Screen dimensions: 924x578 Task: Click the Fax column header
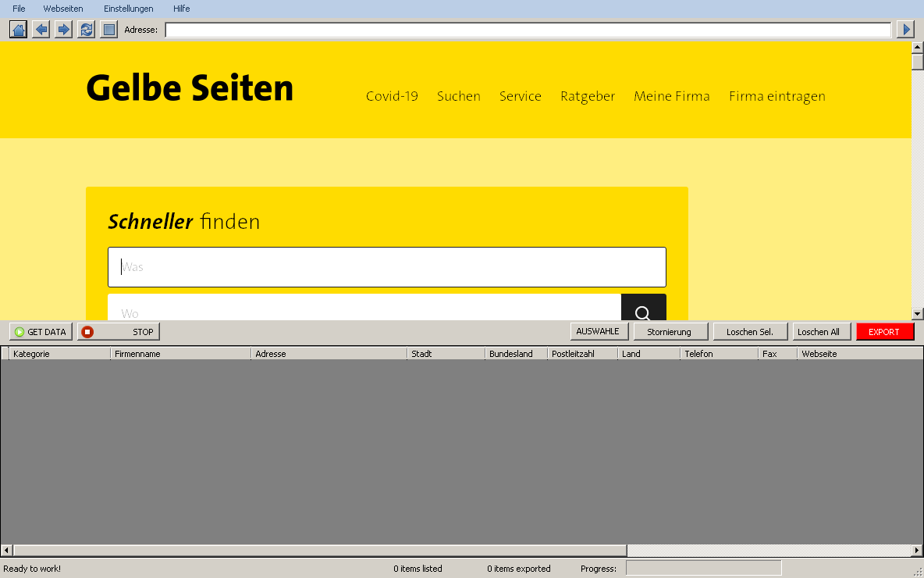pos(777,354)
